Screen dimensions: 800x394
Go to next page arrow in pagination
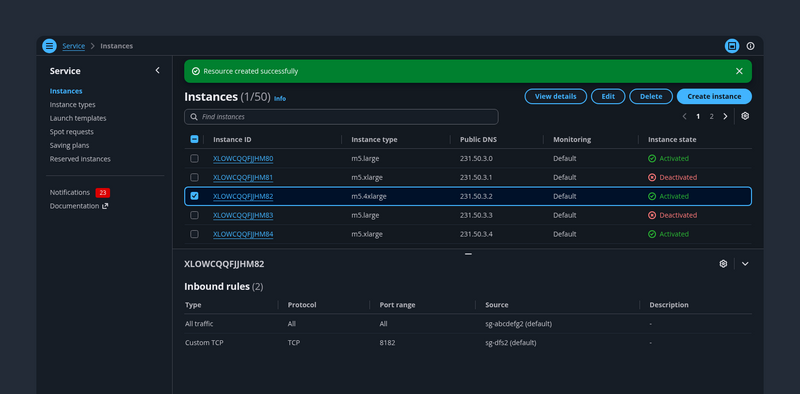(x=725, y=116)
